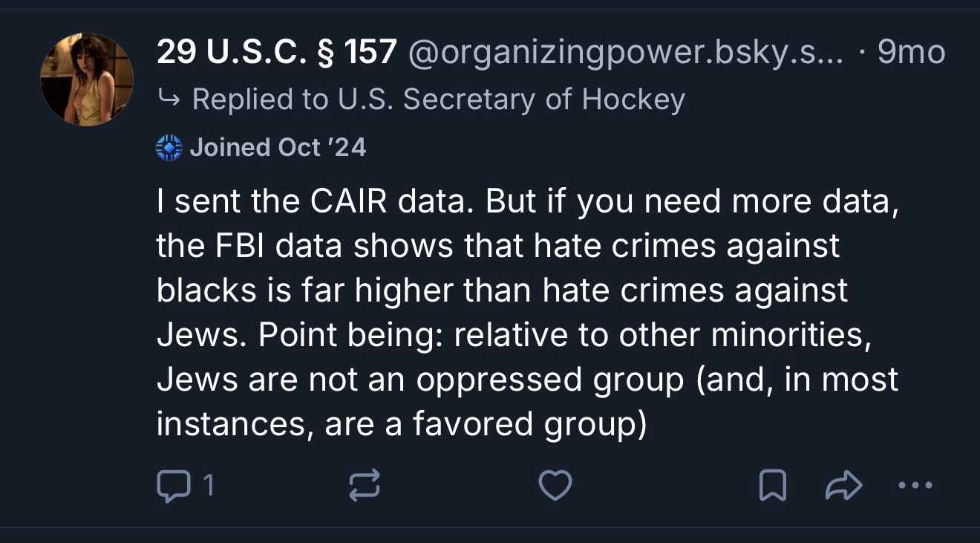Screen dimensions: 980x543
Task: Click the reply arrow icon beside Replied to
Action: (170, 99)
